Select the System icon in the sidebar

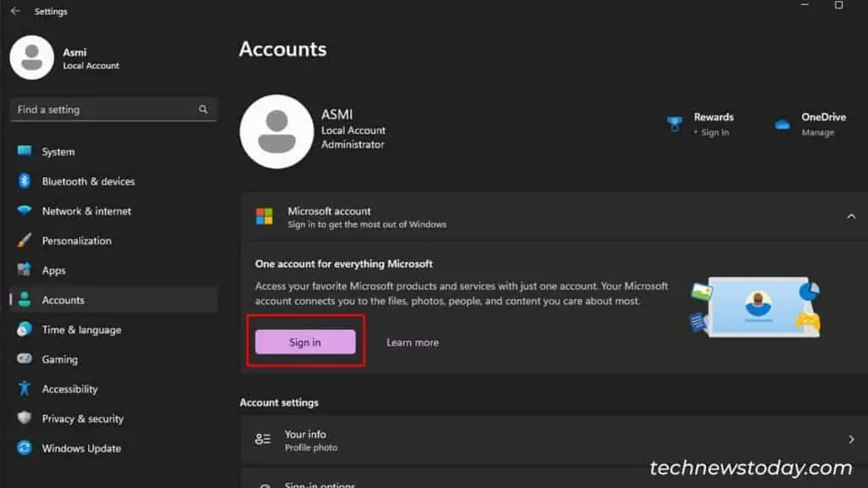[24, 151]
